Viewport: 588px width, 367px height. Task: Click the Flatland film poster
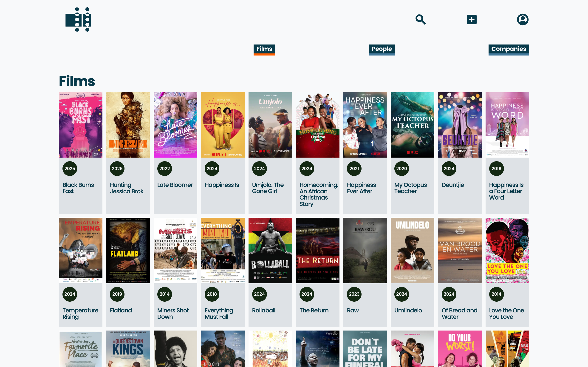[x=128, y=250]
